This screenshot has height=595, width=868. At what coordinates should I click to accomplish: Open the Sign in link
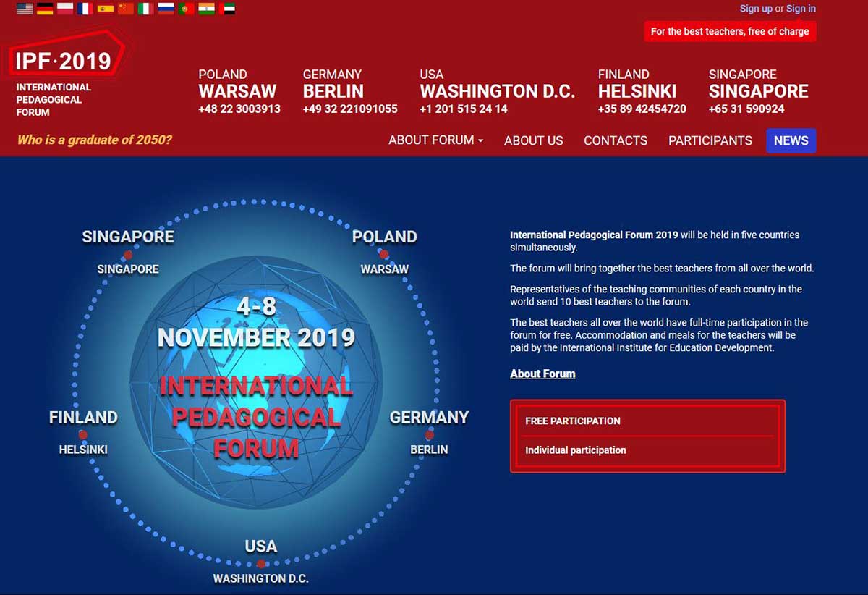click(x=801, y=8)
